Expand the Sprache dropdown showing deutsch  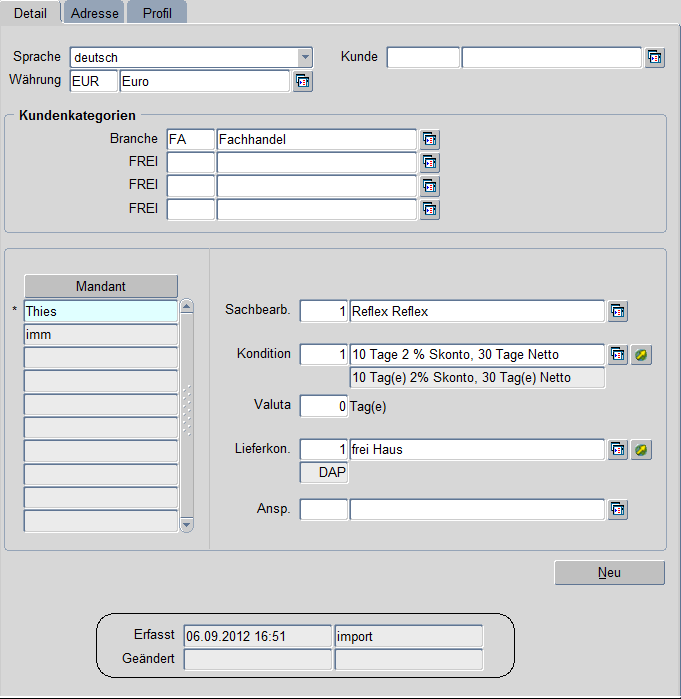tap(305, 58)
